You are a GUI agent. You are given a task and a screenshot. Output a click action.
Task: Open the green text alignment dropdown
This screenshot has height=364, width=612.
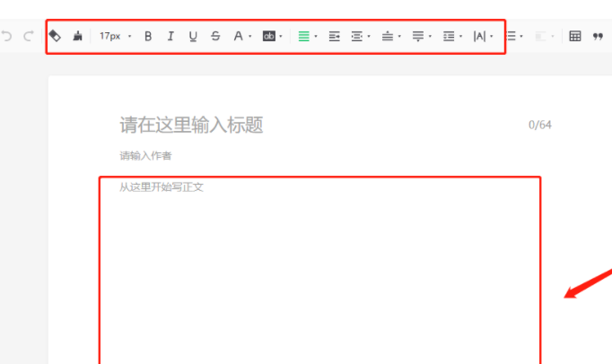(x=307, y=37)
